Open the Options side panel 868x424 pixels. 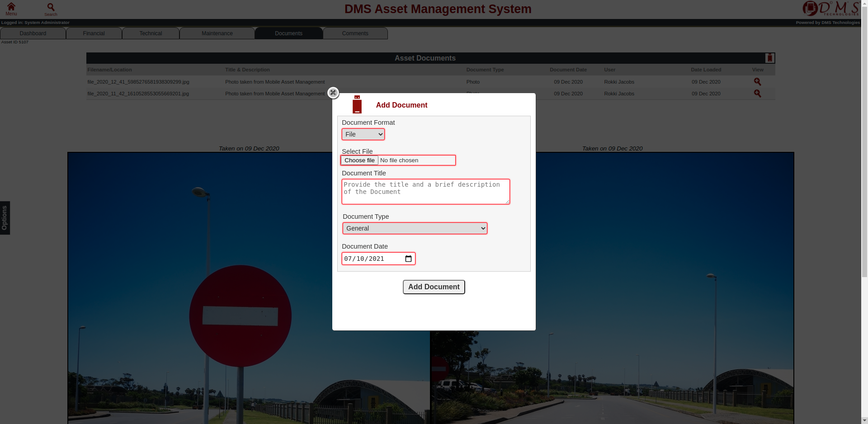point(5,218)
